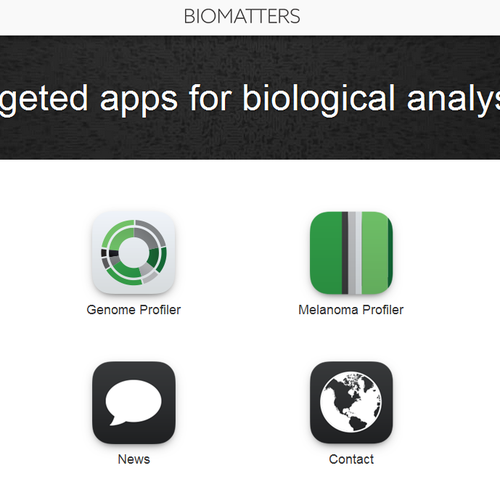
Task: Open the News speech bubble icon
Action: [134, 402]
